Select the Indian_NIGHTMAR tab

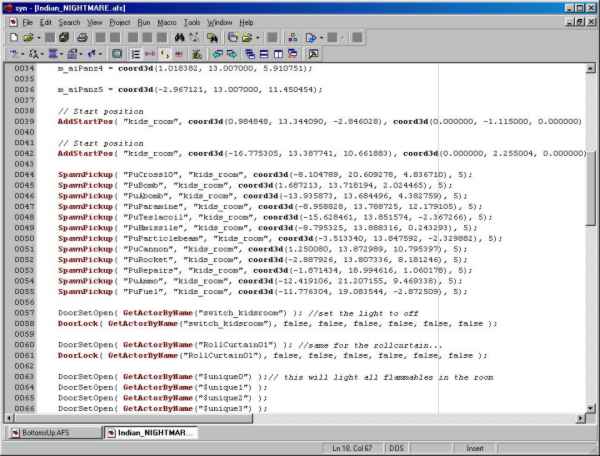coord(151,433)
